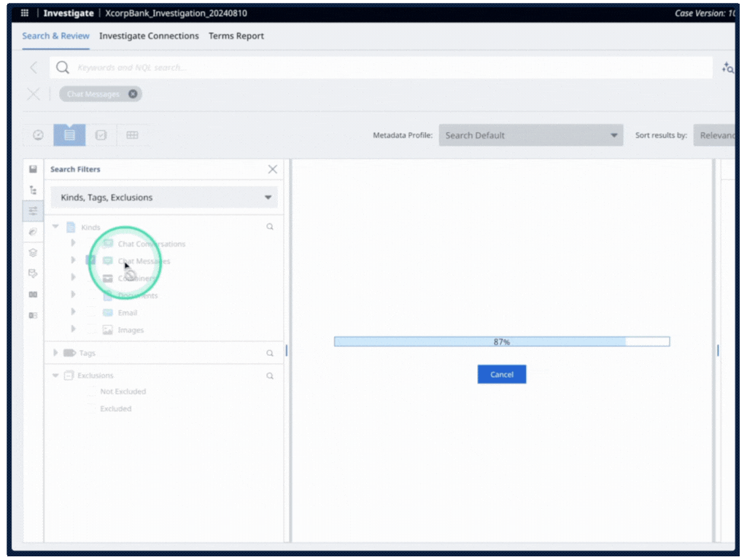Click the save icon in the left sidebar

(x=33, y=169)
